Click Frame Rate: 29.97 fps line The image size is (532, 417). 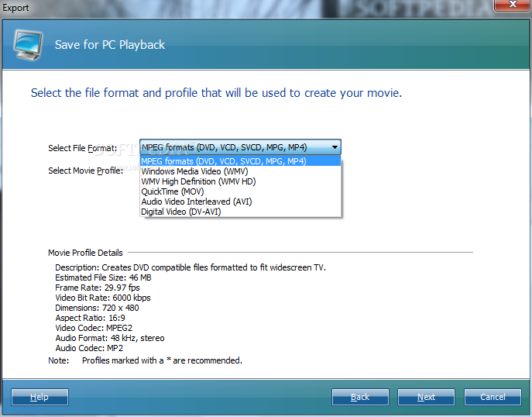tap(98, 288)
